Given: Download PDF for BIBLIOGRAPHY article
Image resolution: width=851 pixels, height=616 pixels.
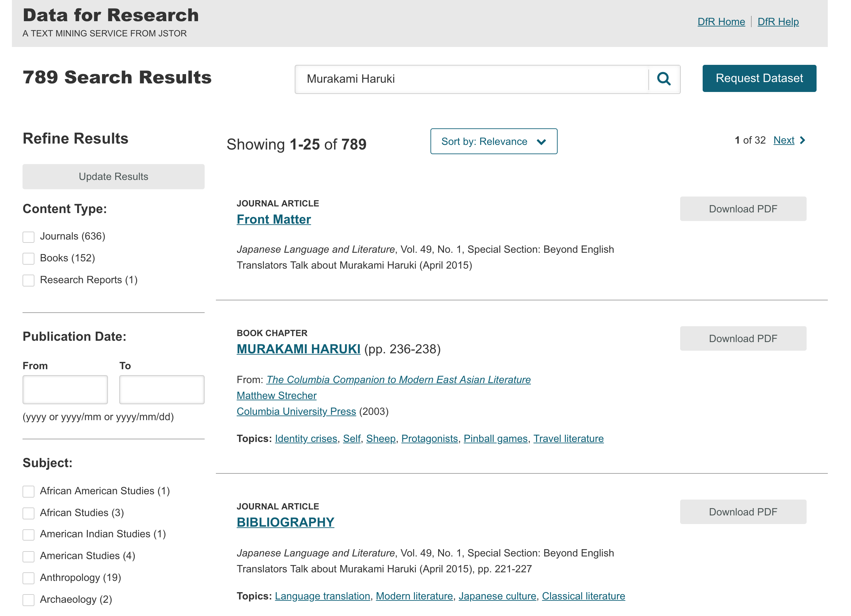Looking at the screenshot, I should pyautogui.click(x=743, y=512).
